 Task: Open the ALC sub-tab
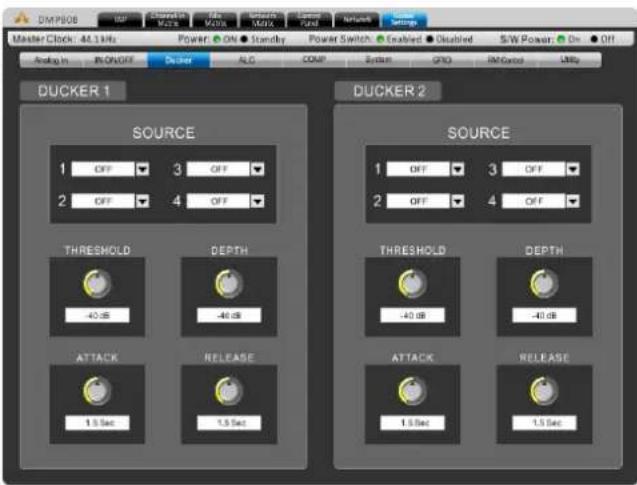[x=247, y=60]
